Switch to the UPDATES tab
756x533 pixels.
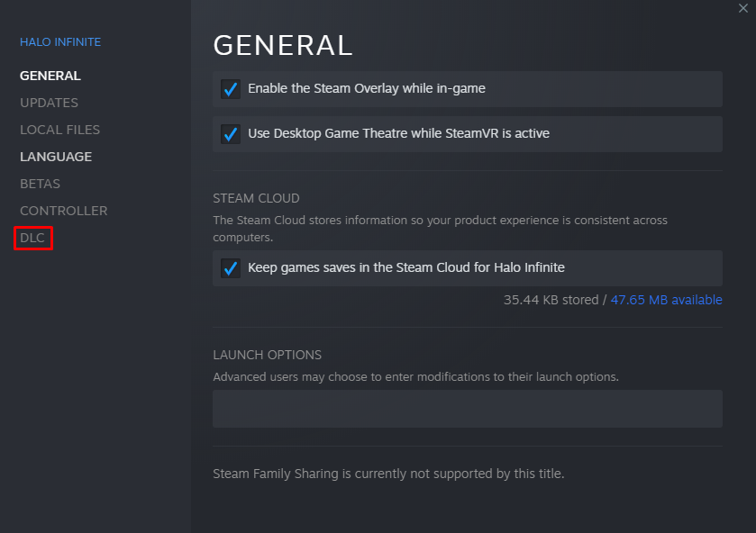pos(49,103)
